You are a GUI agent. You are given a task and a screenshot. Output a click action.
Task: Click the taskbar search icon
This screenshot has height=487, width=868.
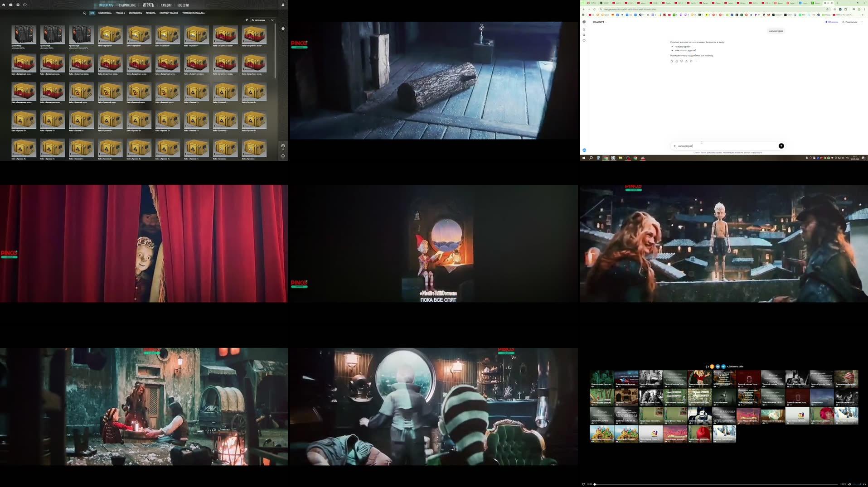point(591,158)
